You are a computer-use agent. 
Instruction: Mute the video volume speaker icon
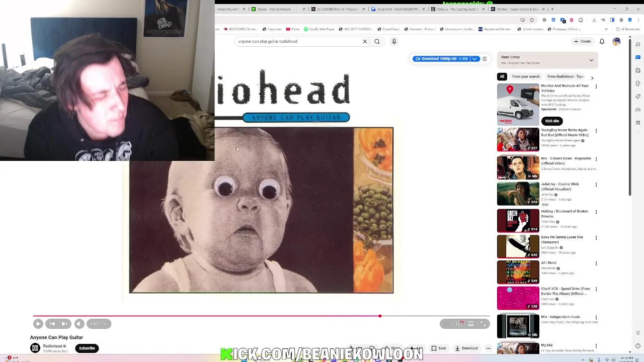tap(79, 324)
